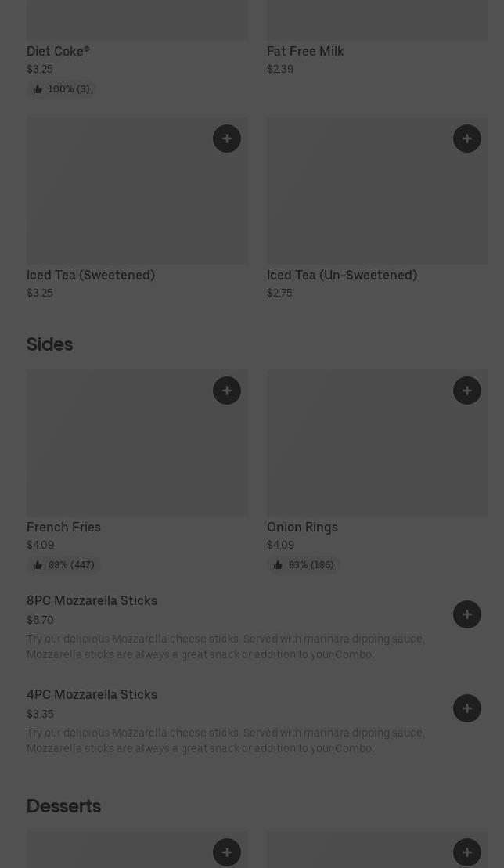Open the Diet Coke item name
The width and height of the screenshot is (504, 868).
tap(58, 52)
